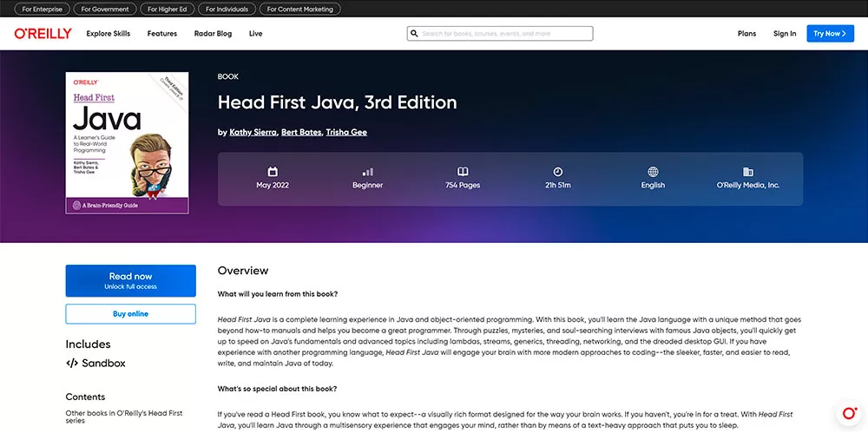Click the English language text
868x433 pixels.
(x=654, y=186)
